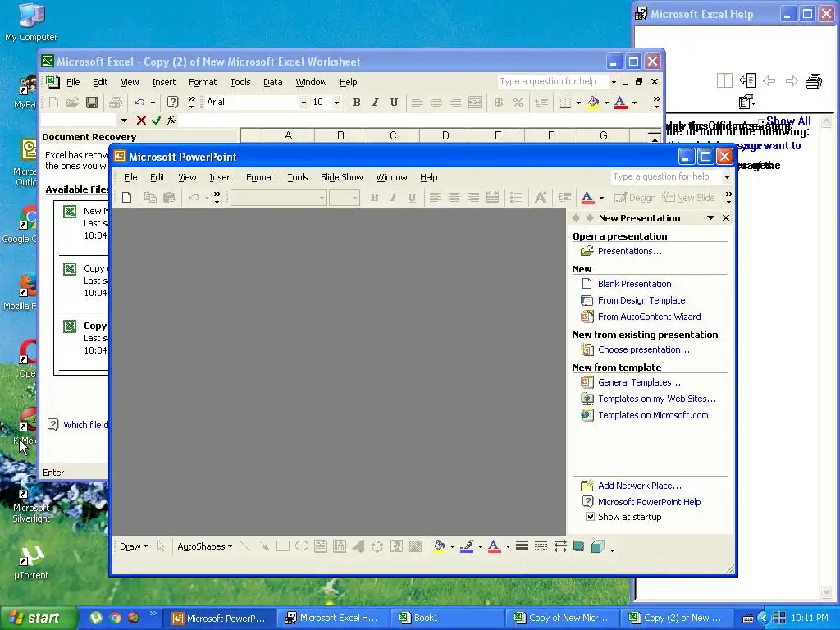Close the New Presentation task pane
The image size is (840, 630).
click(726, 218)
